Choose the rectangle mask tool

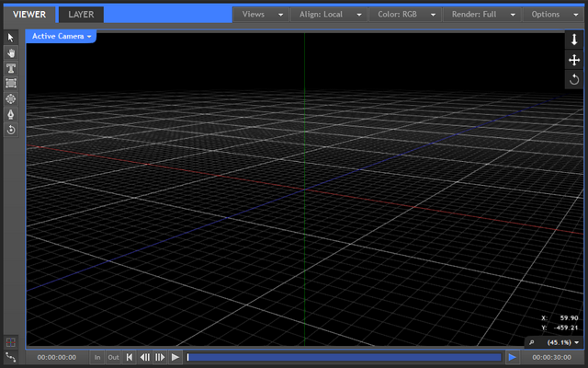pos(11,84)
